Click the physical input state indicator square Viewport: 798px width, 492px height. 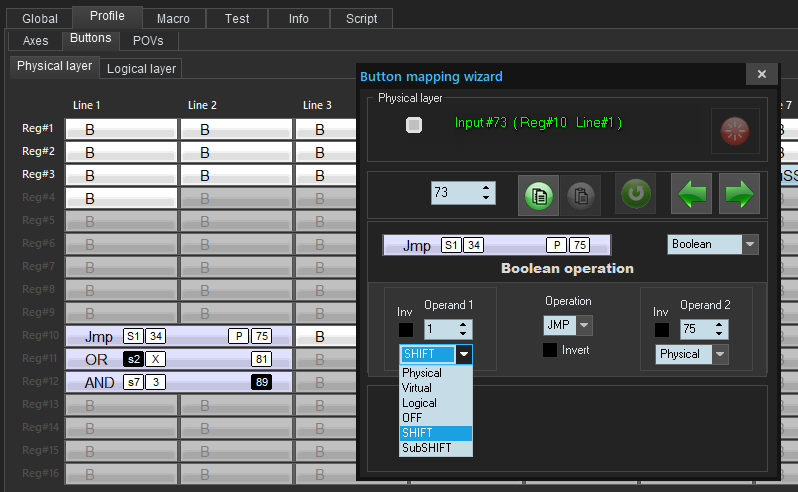tap(414, 125)
